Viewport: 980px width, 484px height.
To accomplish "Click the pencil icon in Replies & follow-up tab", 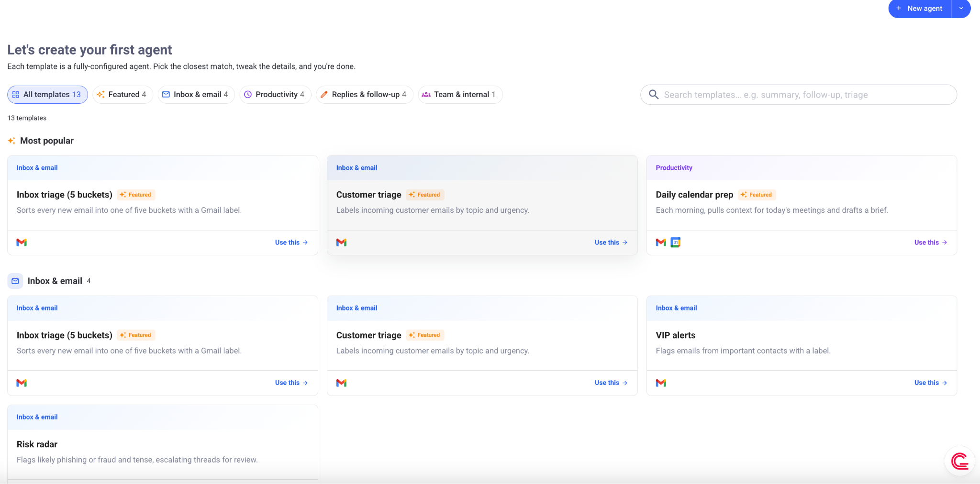I will click(324, 95).
